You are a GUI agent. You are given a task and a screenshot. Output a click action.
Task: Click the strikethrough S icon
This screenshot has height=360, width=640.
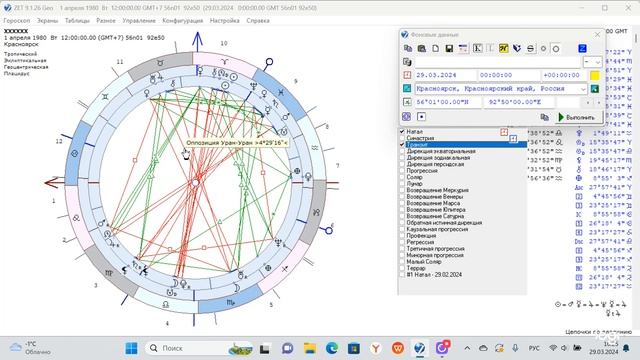click(x=530, y=49)
